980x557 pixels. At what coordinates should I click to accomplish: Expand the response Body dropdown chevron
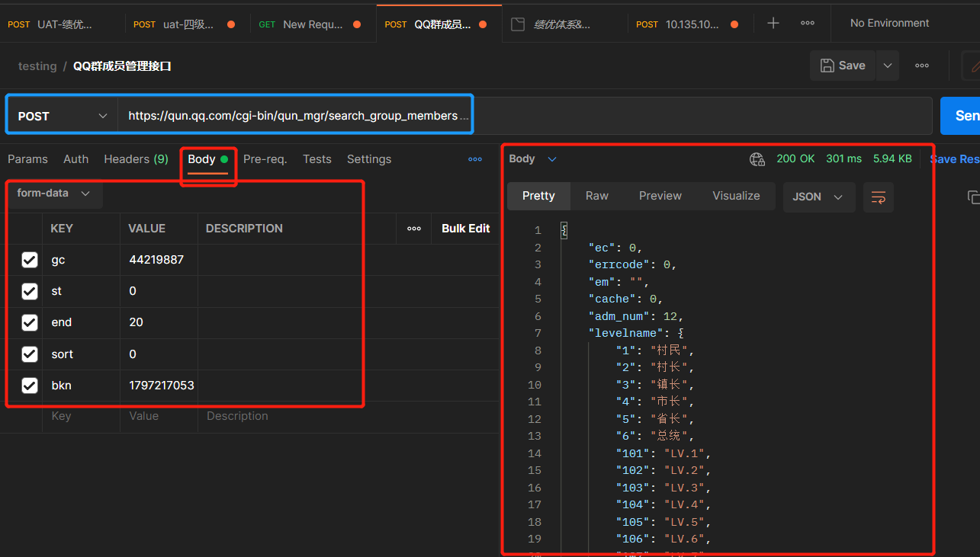[x=552, y=159]
